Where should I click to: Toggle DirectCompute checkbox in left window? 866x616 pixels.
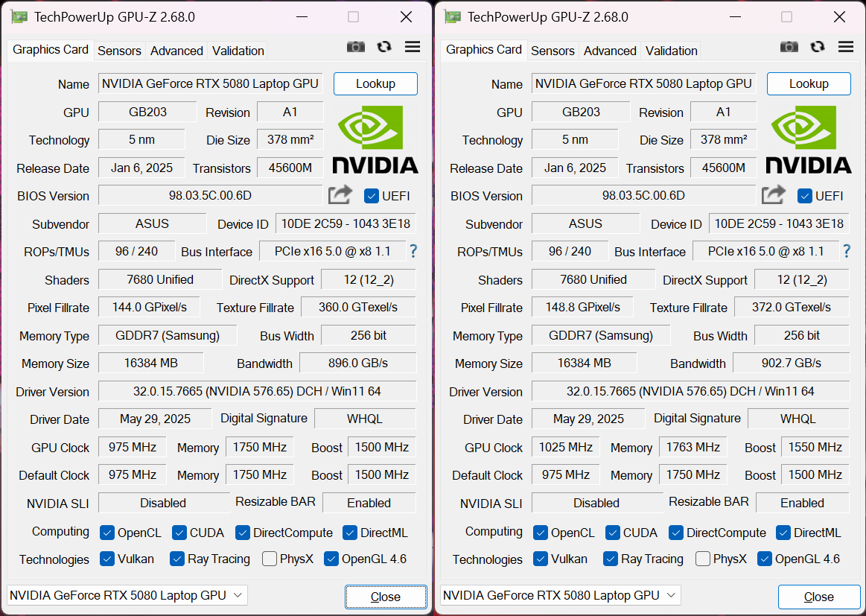[x=243, y=533]
